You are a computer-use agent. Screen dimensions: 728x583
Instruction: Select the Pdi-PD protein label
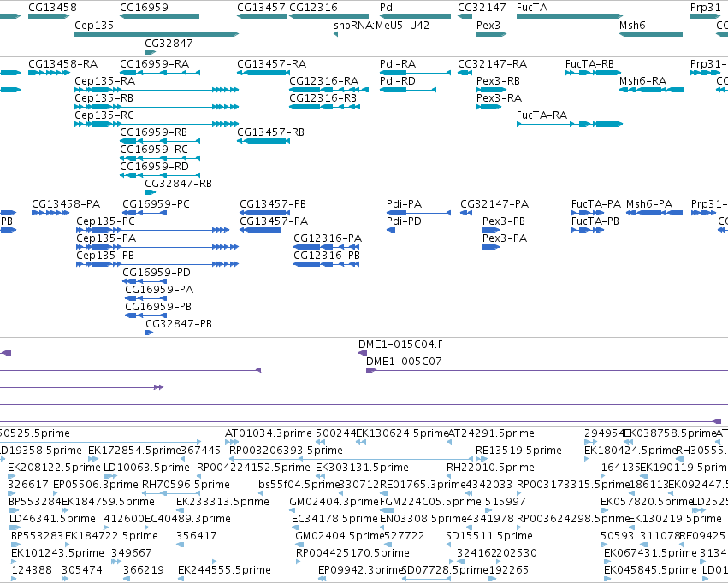point(404,221)
